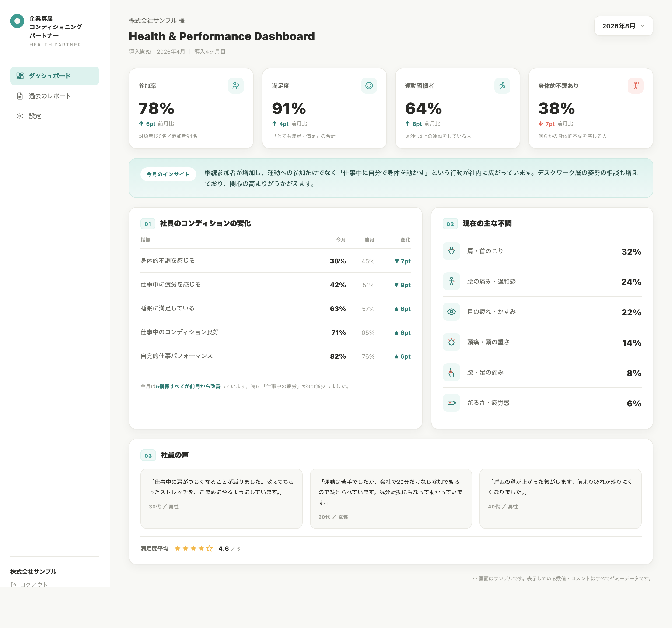Click the 30代 / 男性 testimonial card
The width and height of the screenshot is (672, 628).
(x=221, y=498)
